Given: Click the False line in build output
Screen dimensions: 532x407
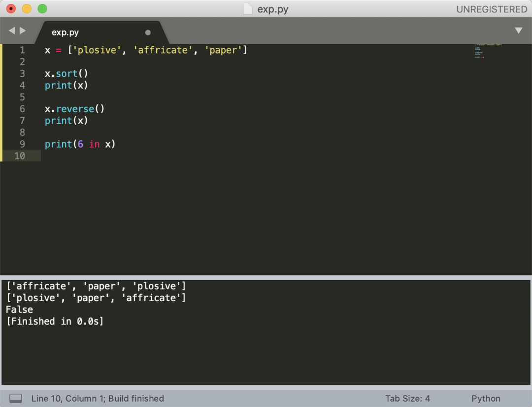Looking at the screenshot, I should pos(19,310).
